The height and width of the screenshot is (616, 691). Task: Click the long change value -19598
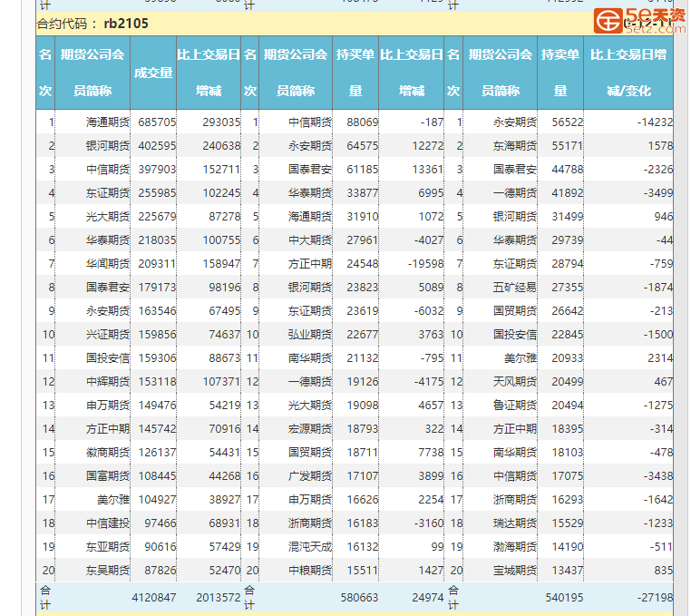pos(425,264)
